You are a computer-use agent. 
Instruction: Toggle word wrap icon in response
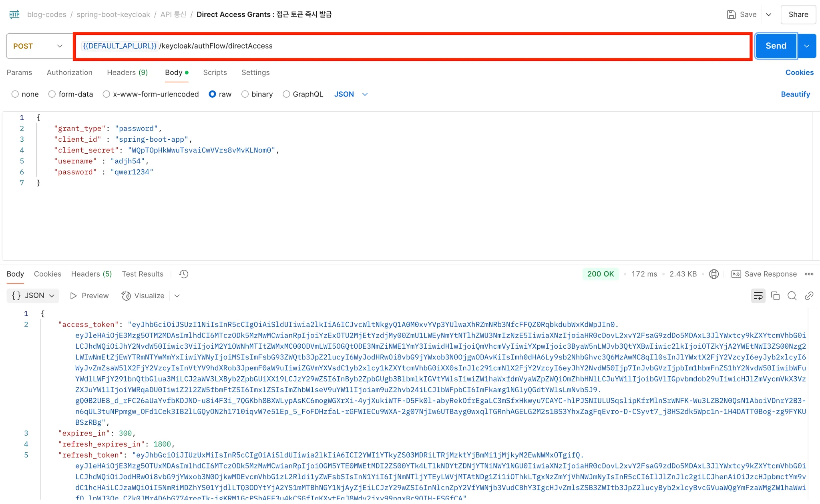click(x=758, y=296)
